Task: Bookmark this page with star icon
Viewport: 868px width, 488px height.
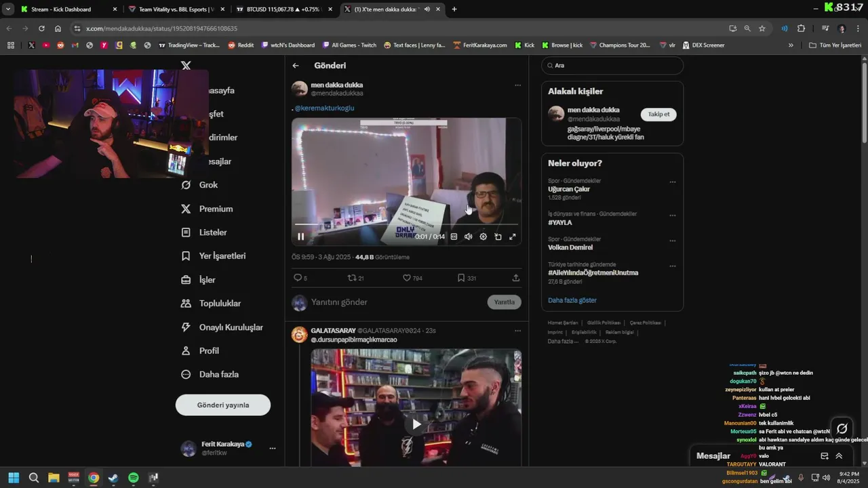Action: pos(762,28)
